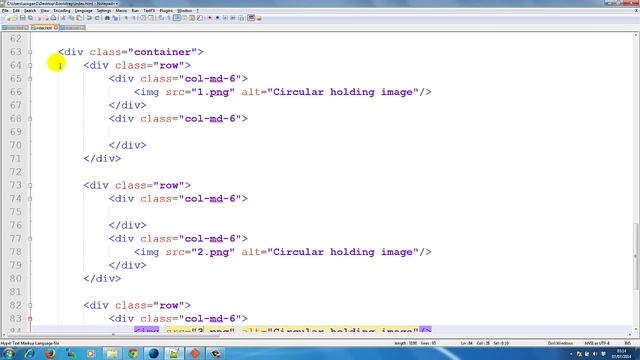Click the Open file toolbar icon
Viewport: 640px width, 360px height.
pyautogui.click(x=14, y=18)
